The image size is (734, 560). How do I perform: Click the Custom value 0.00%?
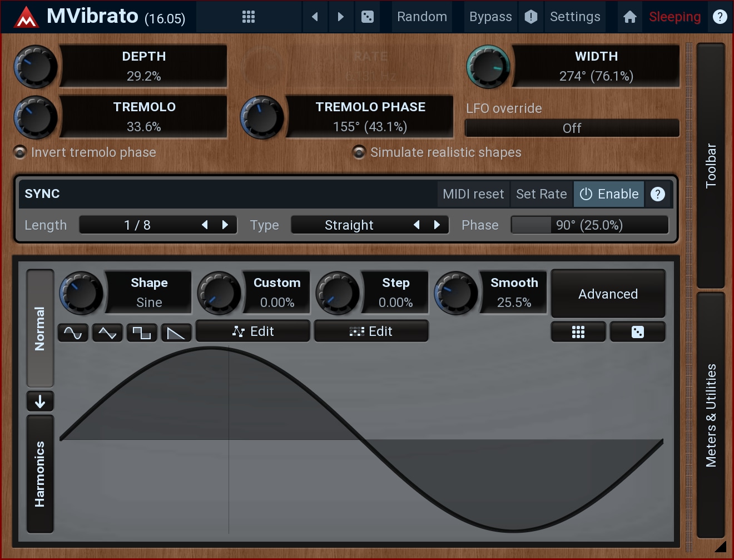point(277,303)
